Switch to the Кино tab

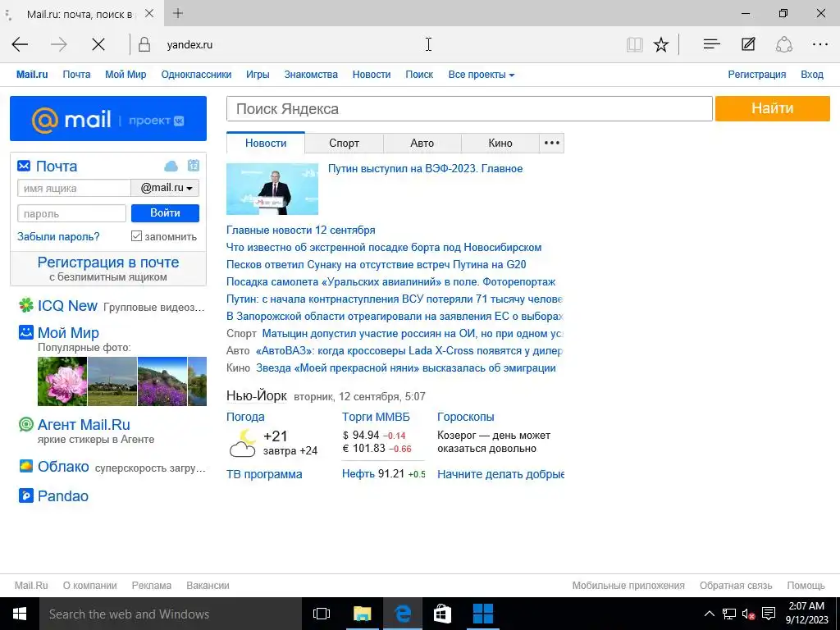point(500,143)
